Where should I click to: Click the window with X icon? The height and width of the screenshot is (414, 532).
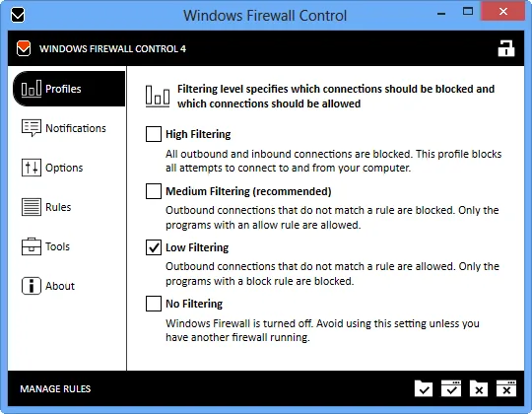(x=506, y=388)
